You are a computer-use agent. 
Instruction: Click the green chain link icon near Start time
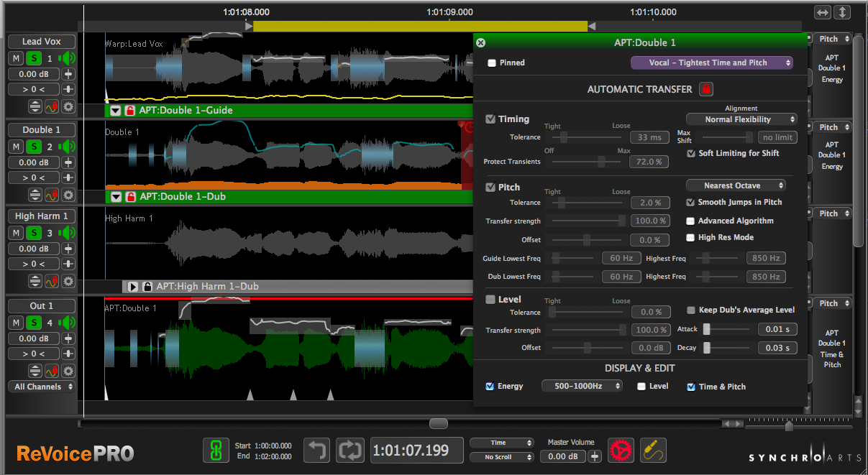tap(216, 450)
